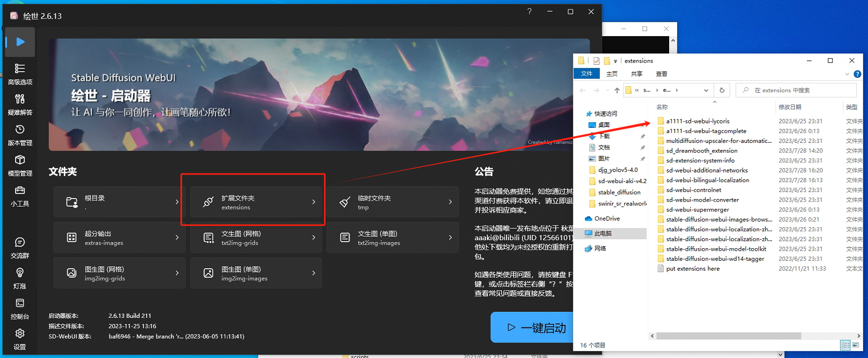This screenshot has width=868, height=358.
Task: Open the 文生图 (单图) txt2img-images card
Action: 393,238
